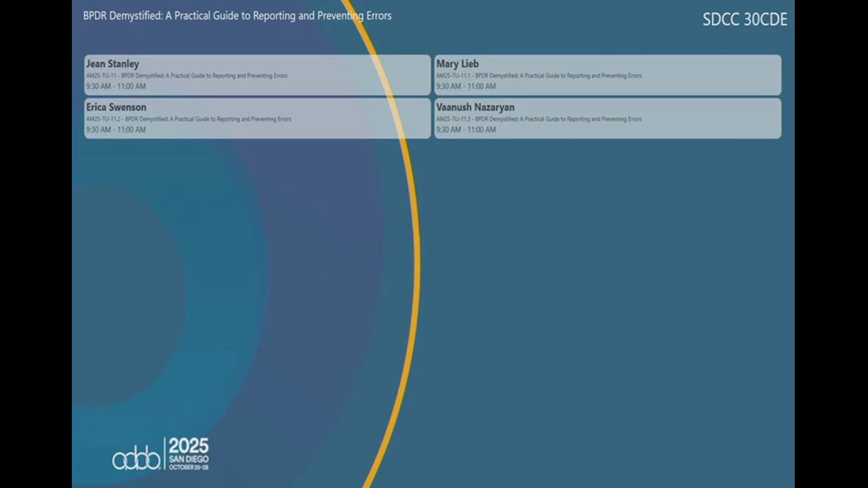
Task: Click the AABB logo lettering
Action: 136,460
